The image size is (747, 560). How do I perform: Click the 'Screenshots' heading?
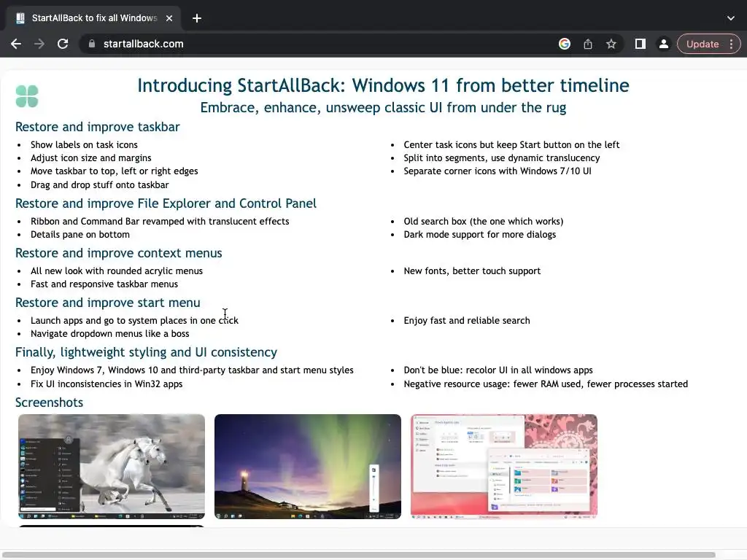49,402
